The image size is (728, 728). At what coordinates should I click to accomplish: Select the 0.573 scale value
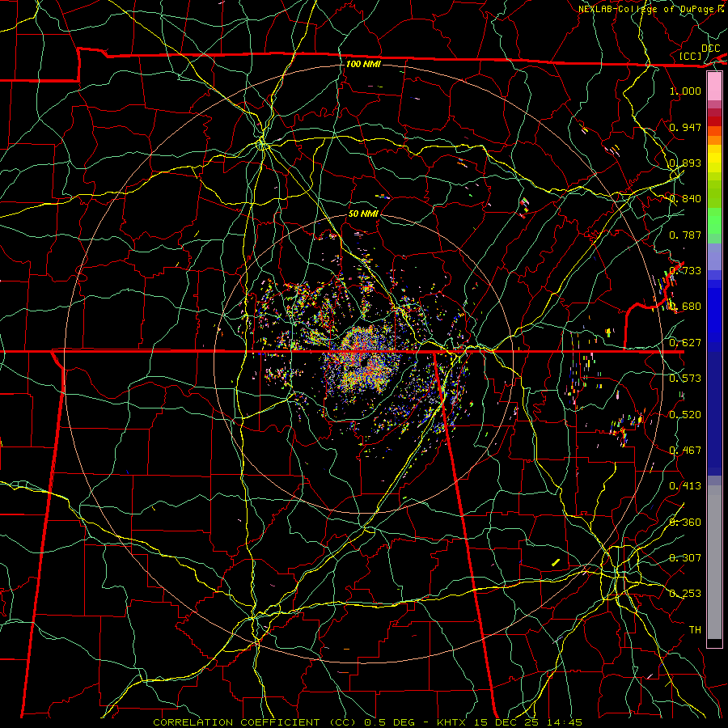click(685, 379)
